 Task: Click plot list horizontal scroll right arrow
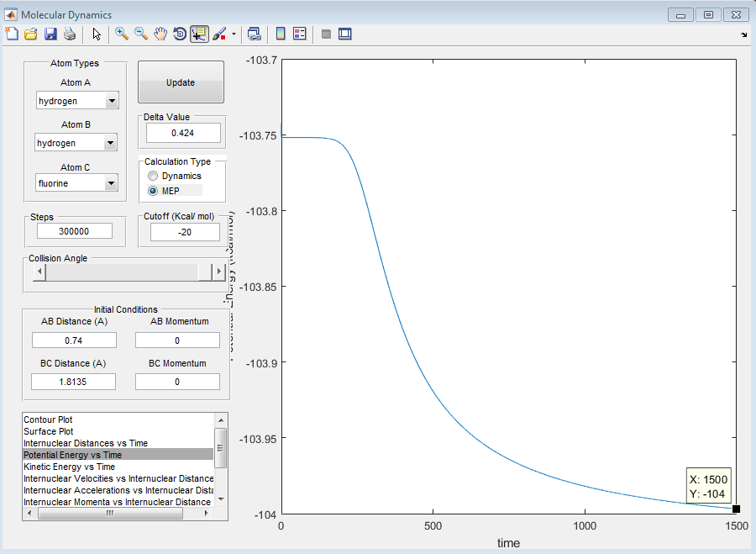coord(207,513)
